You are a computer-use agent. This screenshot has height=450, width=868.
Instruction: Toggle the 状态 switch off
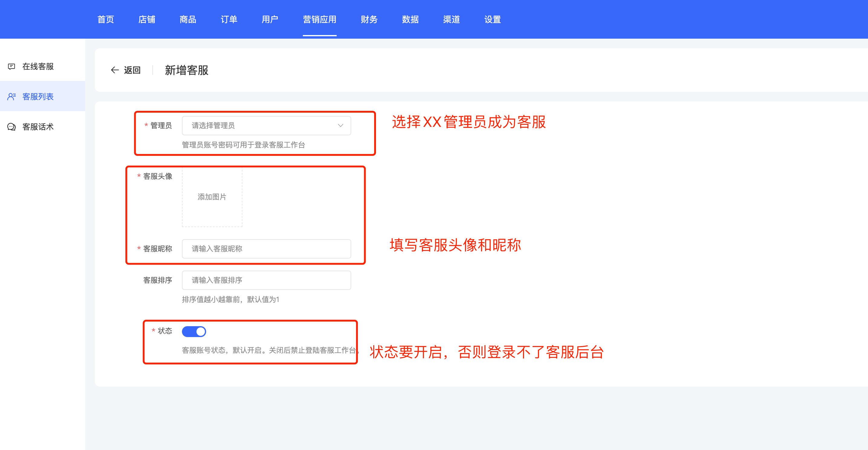point(194,331)
